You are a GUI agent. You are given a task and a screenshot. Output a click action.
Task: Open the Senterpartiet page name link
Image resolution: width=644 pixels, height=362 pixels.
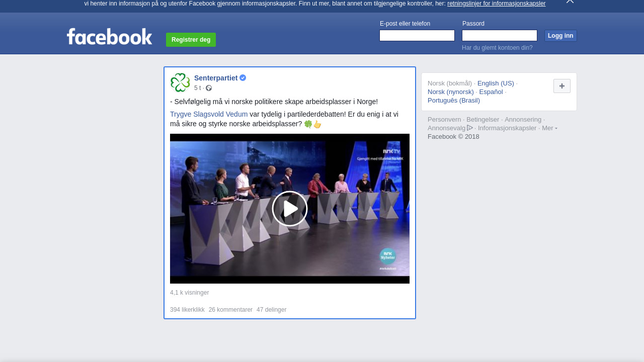[x=216, y=78]
